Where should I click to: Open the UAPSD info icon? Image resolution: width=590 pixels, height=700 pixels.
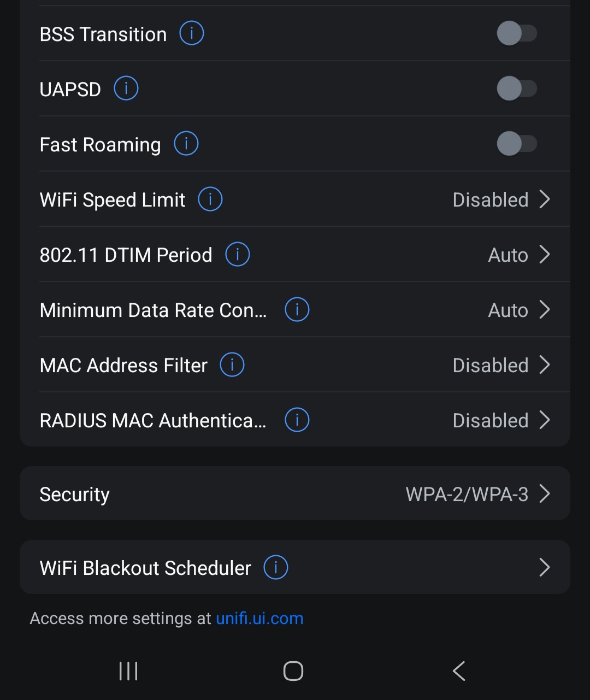[126, 89]
